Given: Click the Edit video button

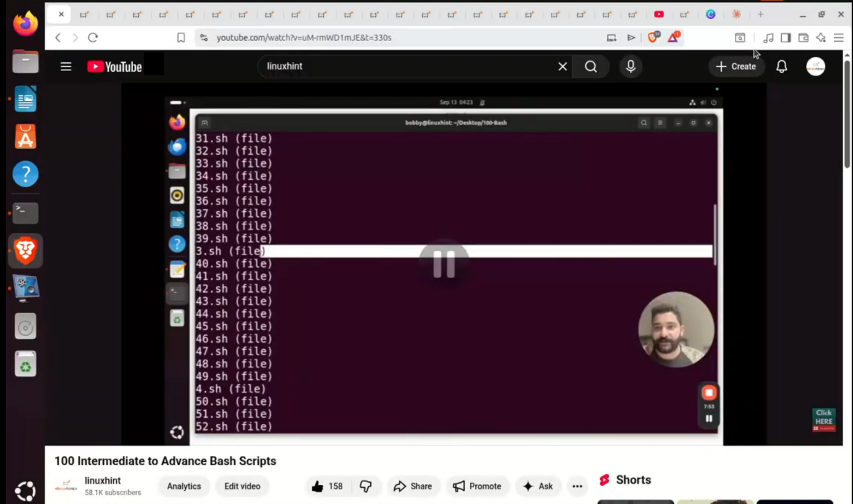Looking at the screenshot, I should coord(242,486).
